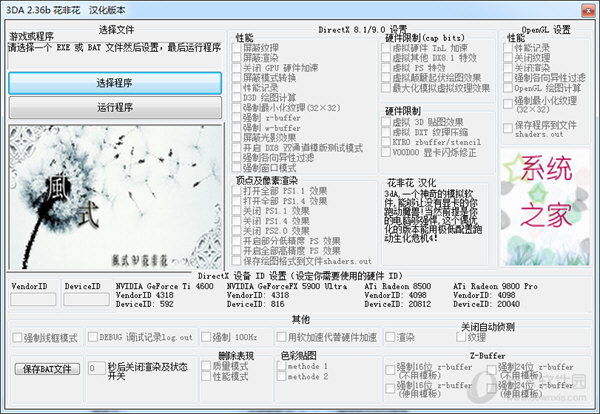Check 渲染 under 关闭自动侦测
Screen dimensions: 600x414
click(390, 337)
